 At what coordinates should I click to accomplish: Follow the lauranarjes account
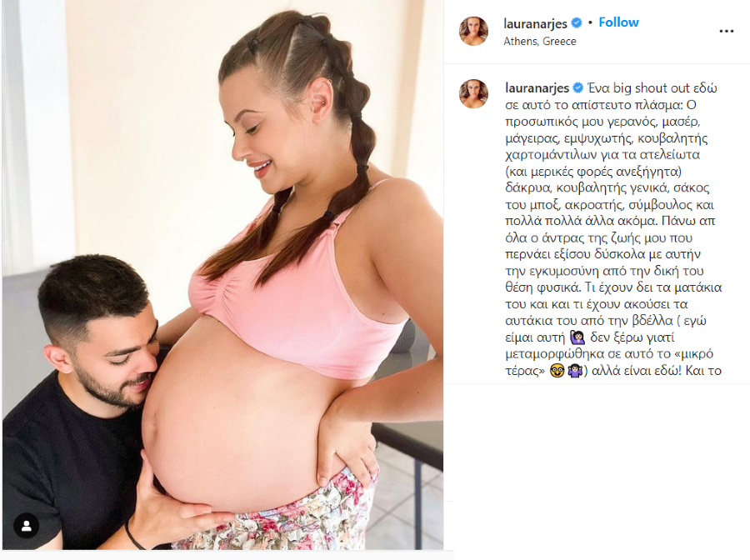[618, 22]
